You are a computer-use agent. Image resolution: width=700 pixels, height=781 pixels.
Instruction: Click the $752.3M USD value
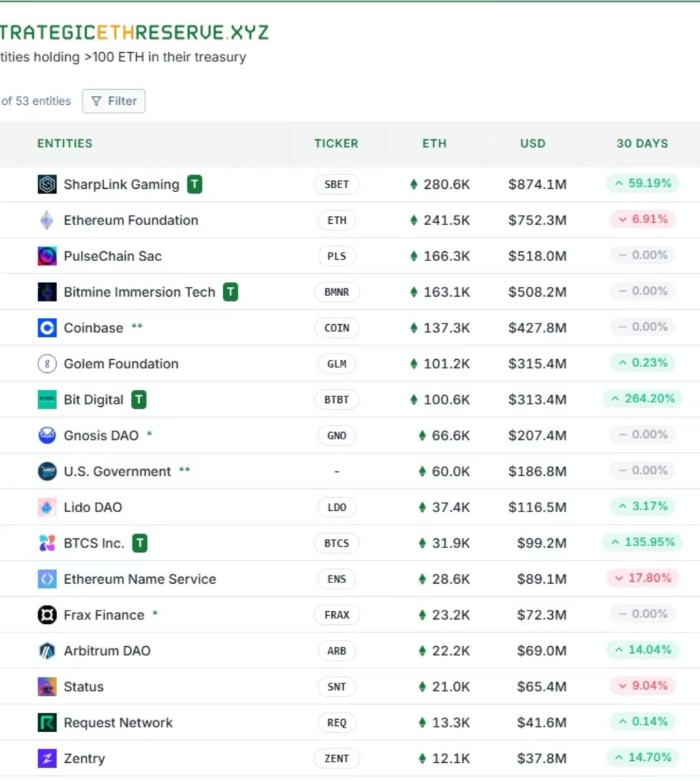point(537,221)
